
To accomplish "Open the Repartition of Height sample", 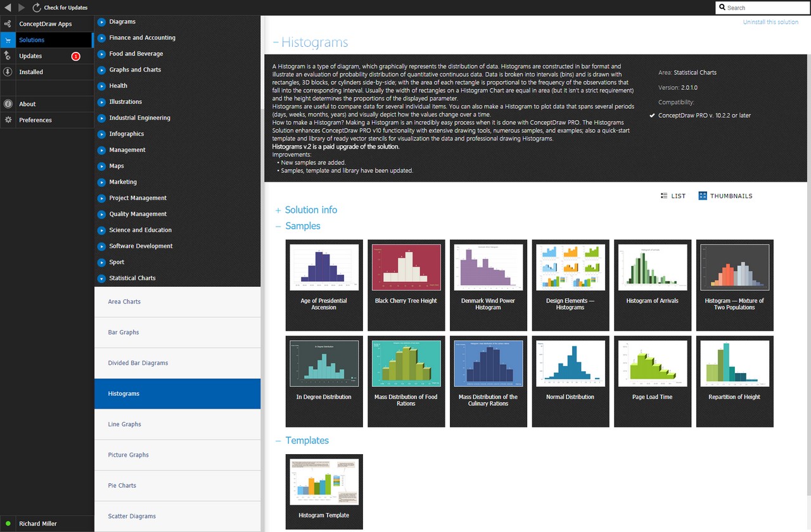I will click(x=735, y=381).
